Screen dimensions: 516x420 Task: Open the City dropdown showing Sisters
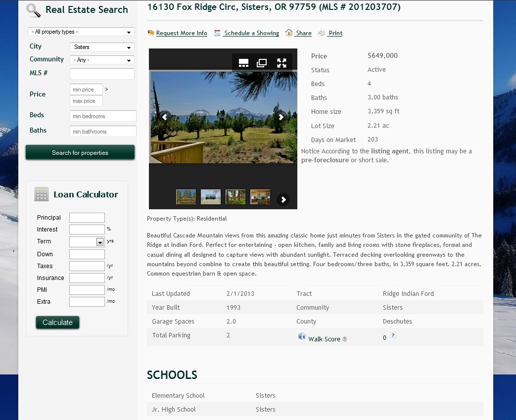[x=102, y=47]
